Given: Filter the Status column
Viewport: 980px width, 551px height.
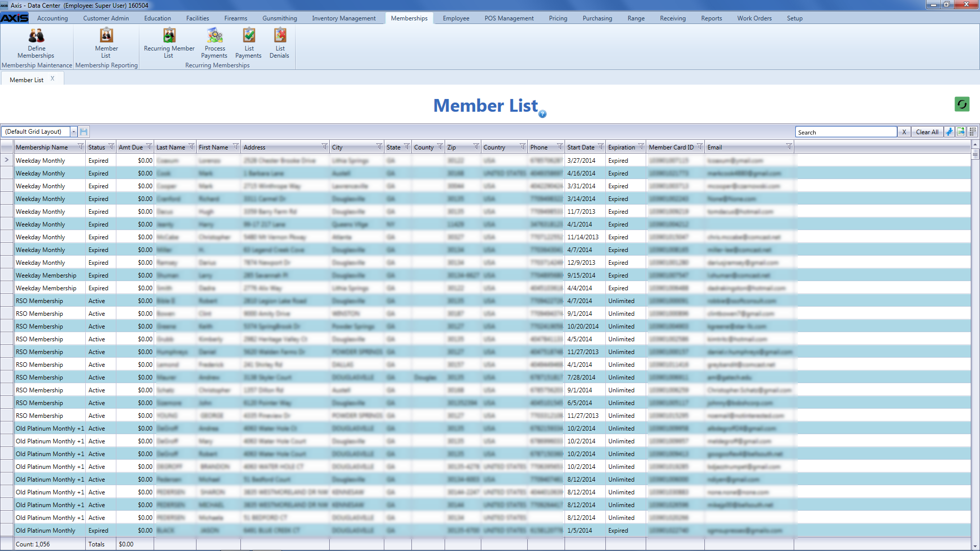Looking at the screenshot, I should click(111, 147).
